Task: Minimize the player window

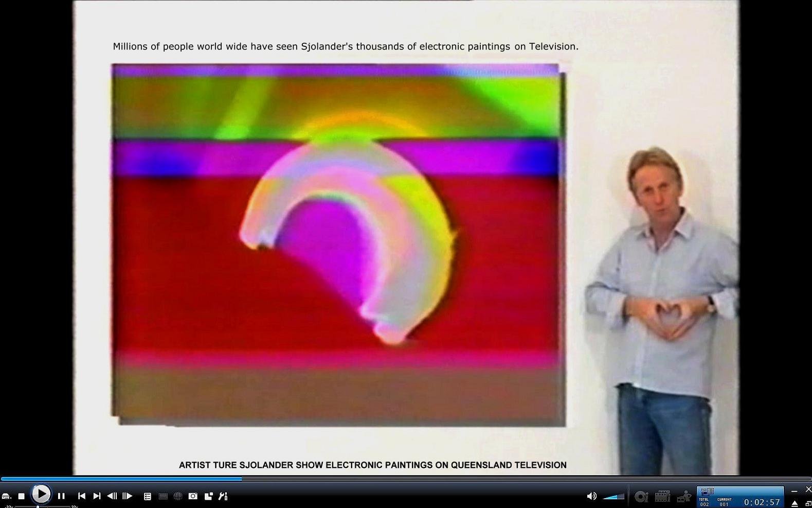Action: (794, 491)
